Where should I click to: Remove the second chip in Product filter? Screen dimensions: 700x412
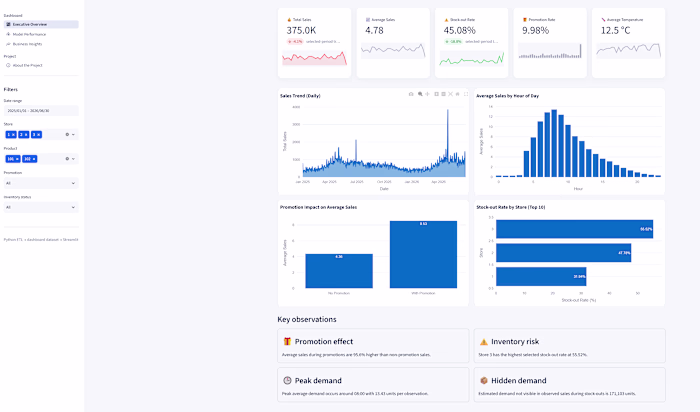tap(34, 159)
